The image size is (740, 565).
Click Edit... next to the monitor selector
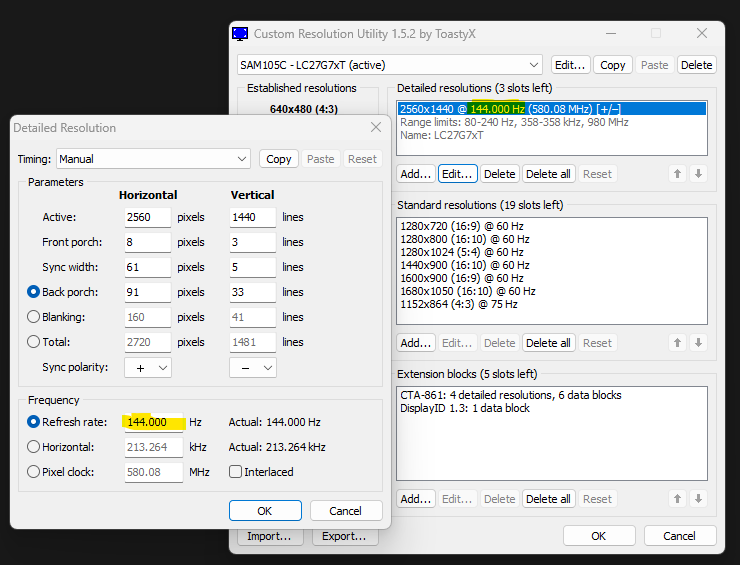[570, 65]
